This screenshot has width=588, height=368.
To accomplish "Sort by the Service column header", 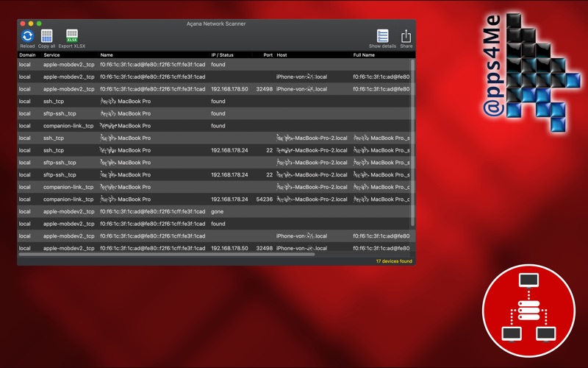I will click(51, 54).
